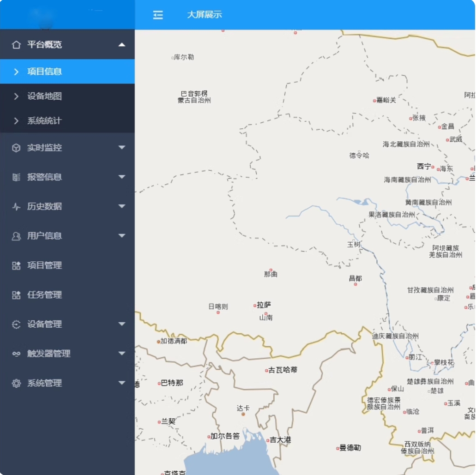Screen dimensions: 476x475
Task: Open the 大屏展示 link in header
Action: (x=205, y=15)
